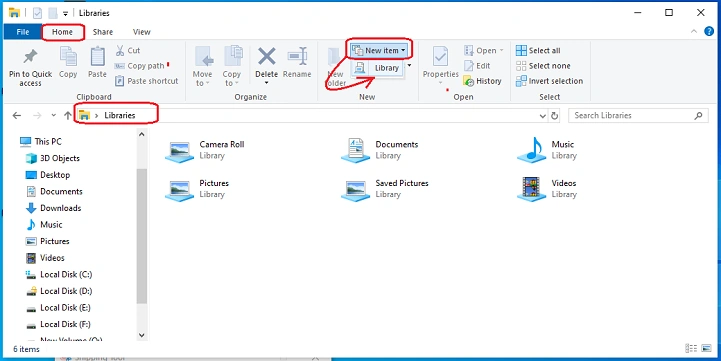Select Pictures in navigation pane
This screenshot has height=361, width=721.
(x=48, y=241)
